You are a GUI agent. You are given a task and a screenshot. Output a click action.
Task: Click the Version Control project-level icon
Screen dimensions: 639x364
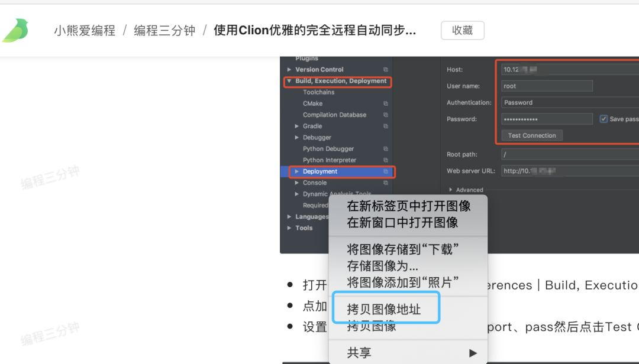[x=386, y=70]
